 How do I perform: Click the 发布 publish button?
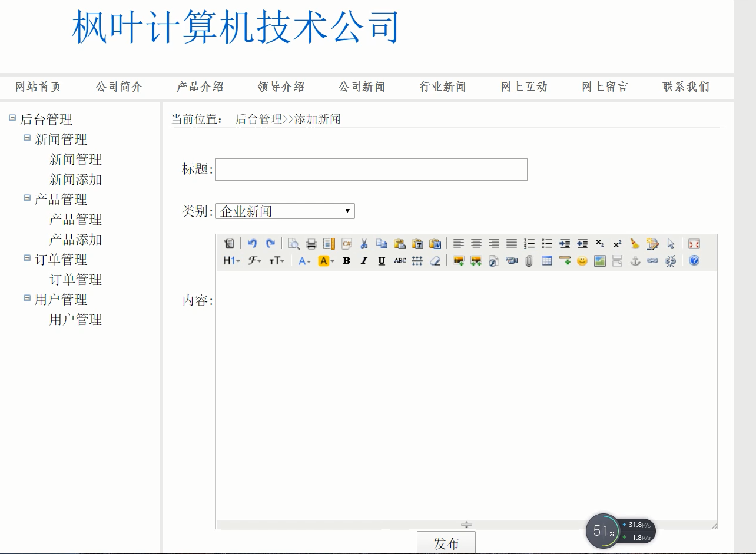click(446, 543)
